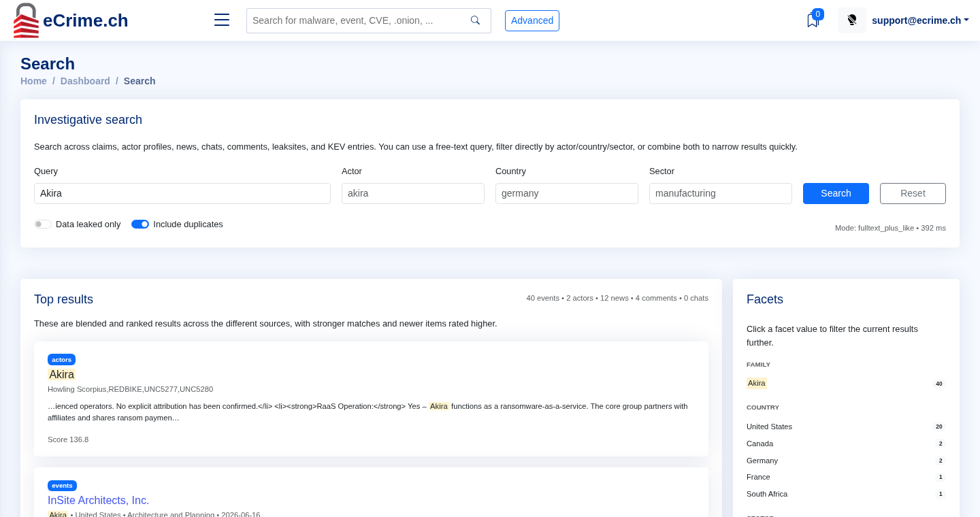Click the user avatar icon

point(852,20)
